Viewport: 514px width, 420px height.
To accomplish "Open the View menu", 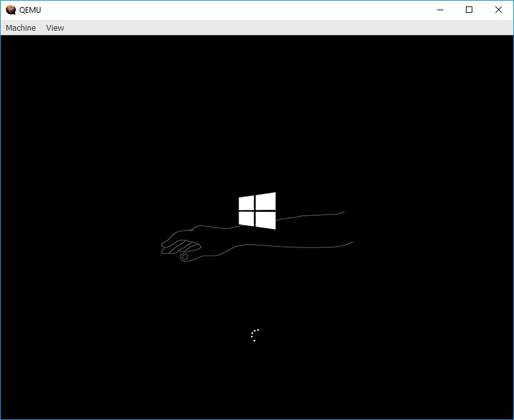I will [54, 28].
